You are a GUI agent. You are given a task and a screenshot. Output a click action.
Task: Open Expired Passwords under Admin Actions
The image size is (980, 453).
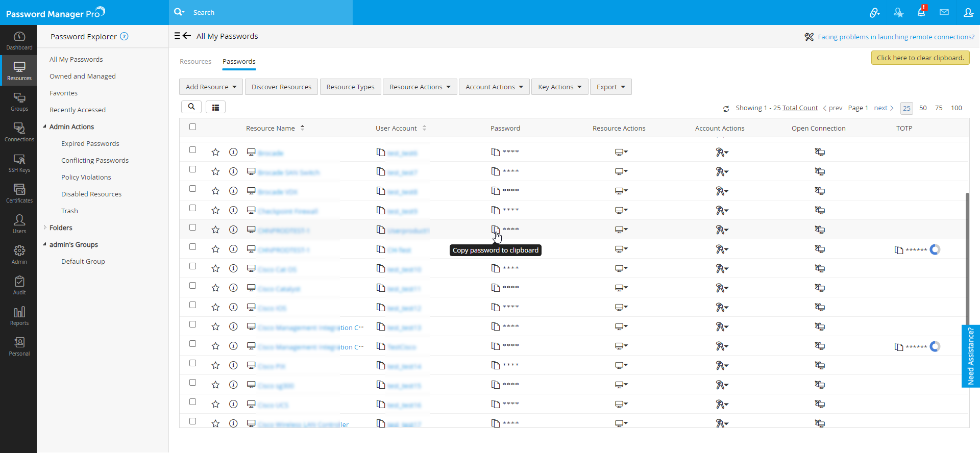90,143
